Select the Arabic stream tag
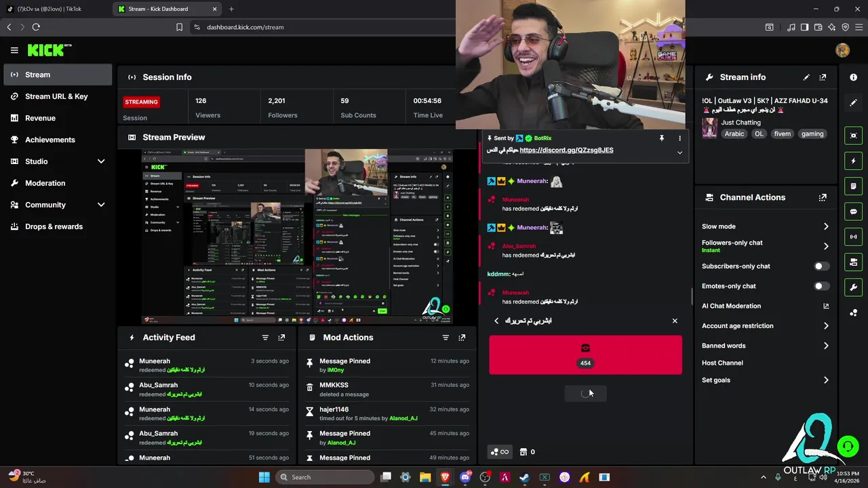The width and height of the screenshot is (868, 488). point(734,134)
